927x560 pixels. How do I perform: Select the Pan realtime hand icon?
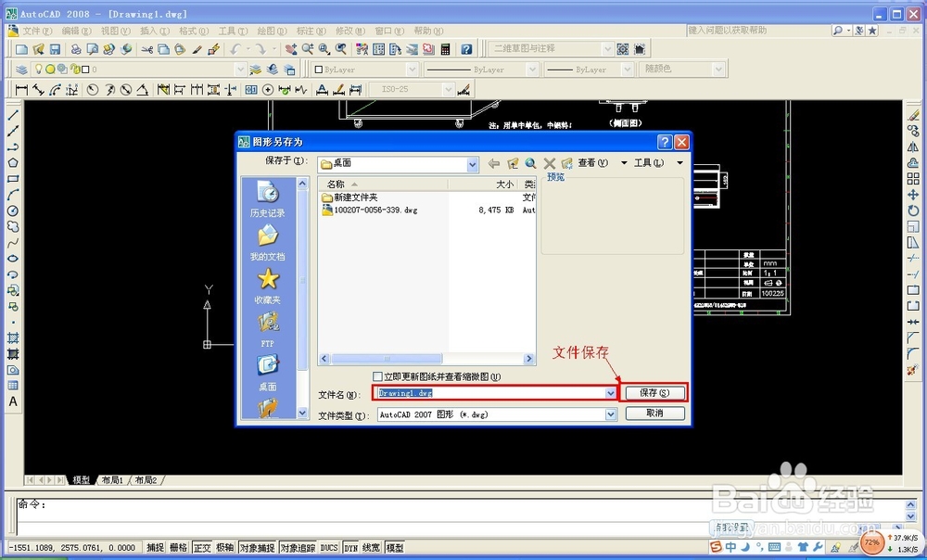tap(290, 49)
